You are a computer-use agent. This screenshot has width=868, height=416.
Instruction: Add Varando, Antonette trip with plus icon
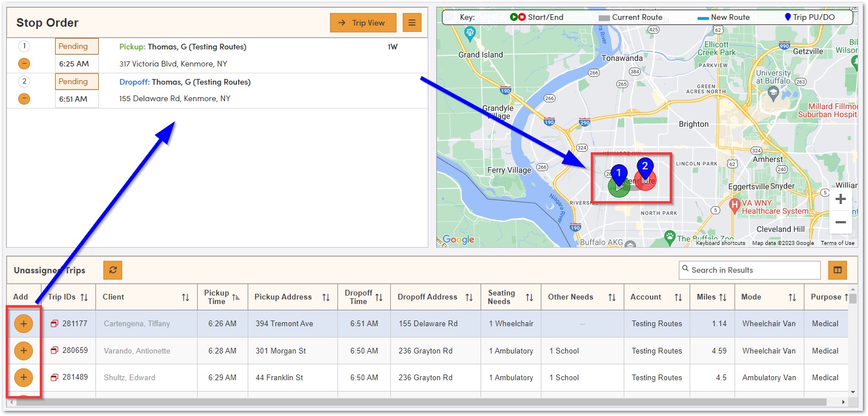[x=23, y=351]
